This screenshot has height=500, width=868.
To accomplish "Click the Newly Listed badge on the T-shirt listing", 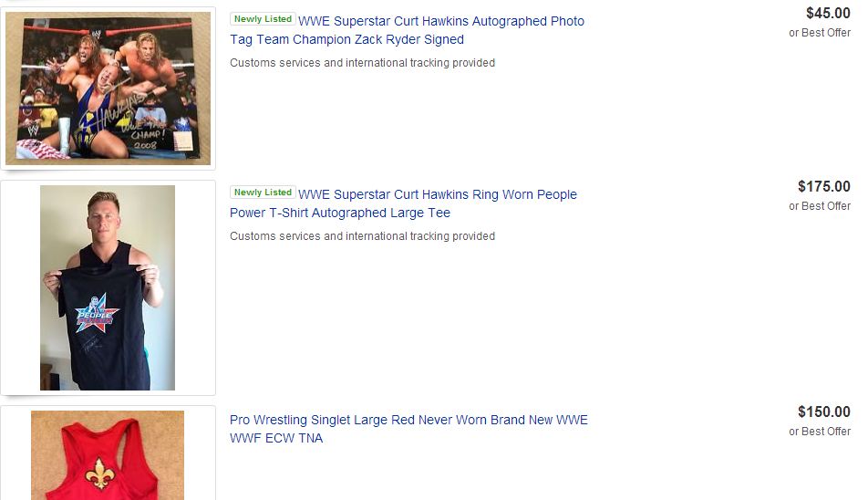I will (263, 193).
